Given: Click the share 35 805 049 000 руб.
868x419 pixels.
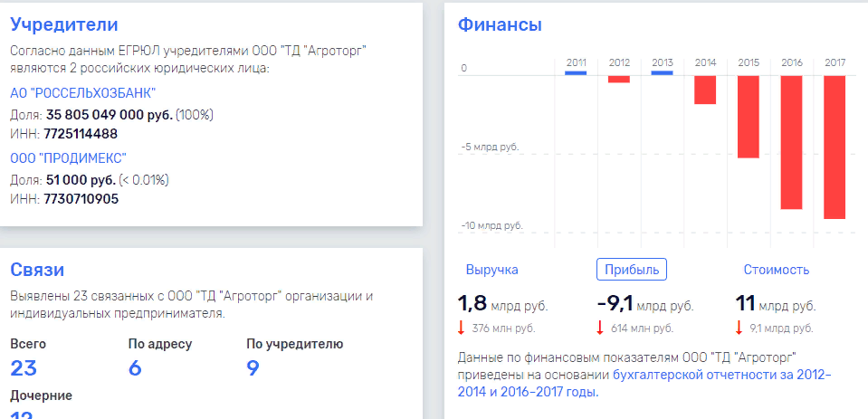Looking at the screenshot, I should point(110,115).
